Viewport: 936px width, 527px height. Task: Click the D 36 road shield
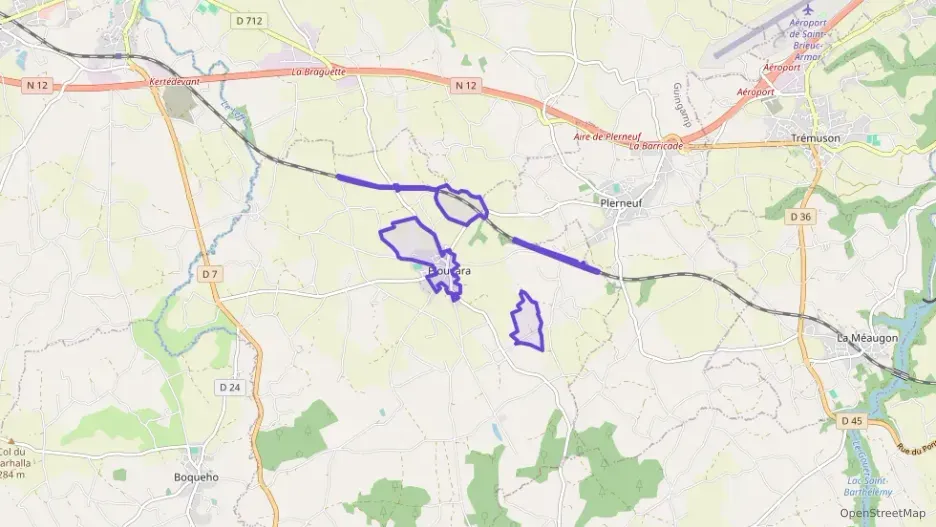click(x=800, y=217)
